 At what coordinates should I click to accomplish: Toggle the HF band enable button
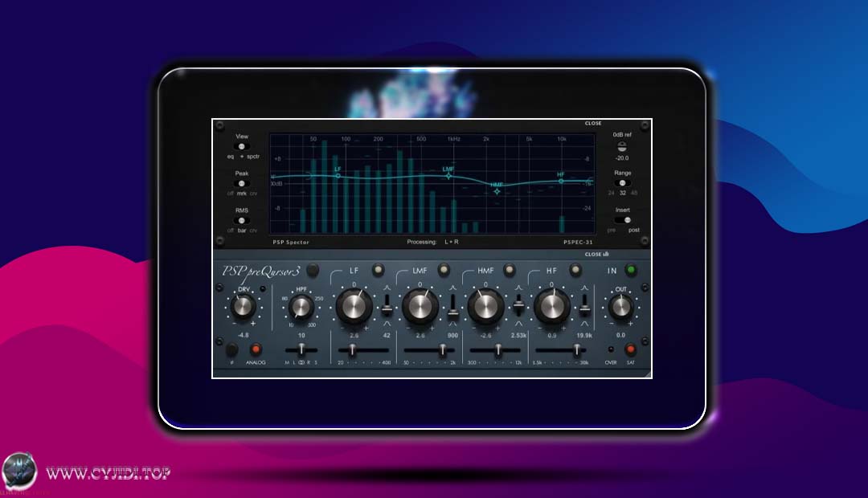tap(575, 271)
